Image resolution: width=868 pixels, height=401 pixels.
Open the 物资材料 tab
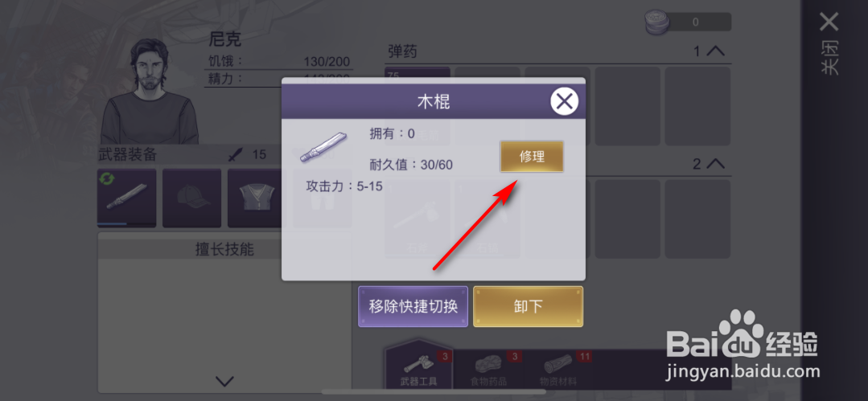[558, 369]
